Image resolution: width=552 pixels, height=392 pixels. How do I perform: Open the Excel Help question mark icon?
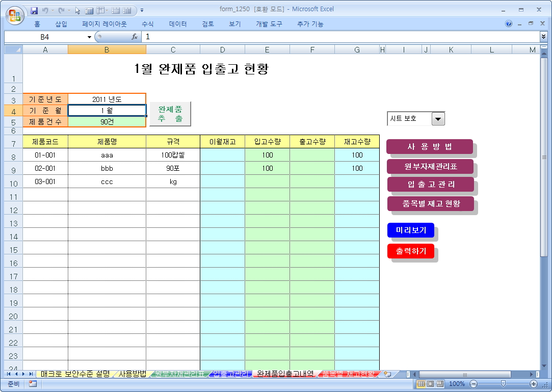coord(509,24)
